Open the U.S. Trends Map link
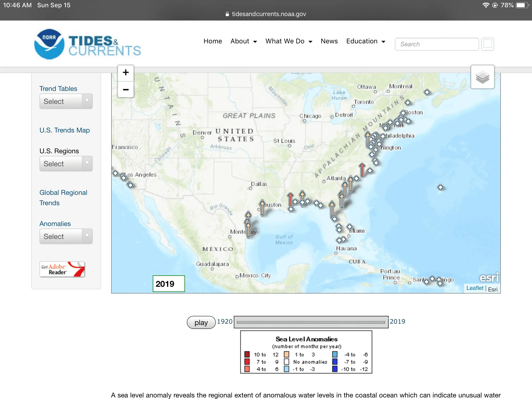This screenshot has height=399, width=532. click(x=64, y=130)
